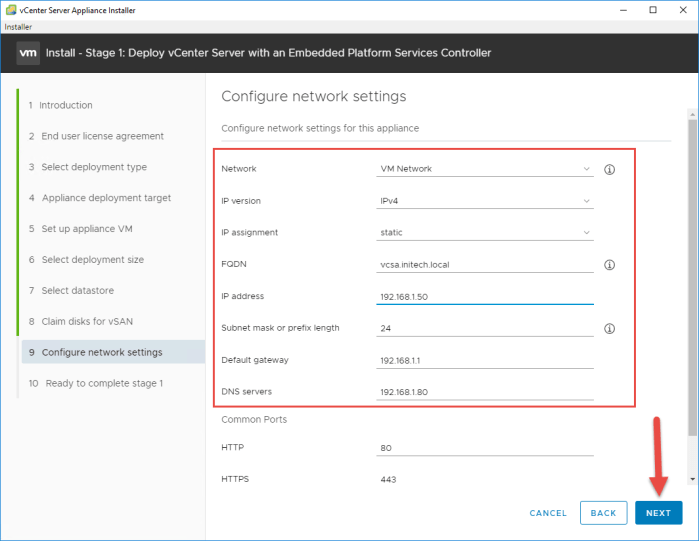699x541 pixels.
Task: Click the BACK button
Action: (x=604, y=513)
